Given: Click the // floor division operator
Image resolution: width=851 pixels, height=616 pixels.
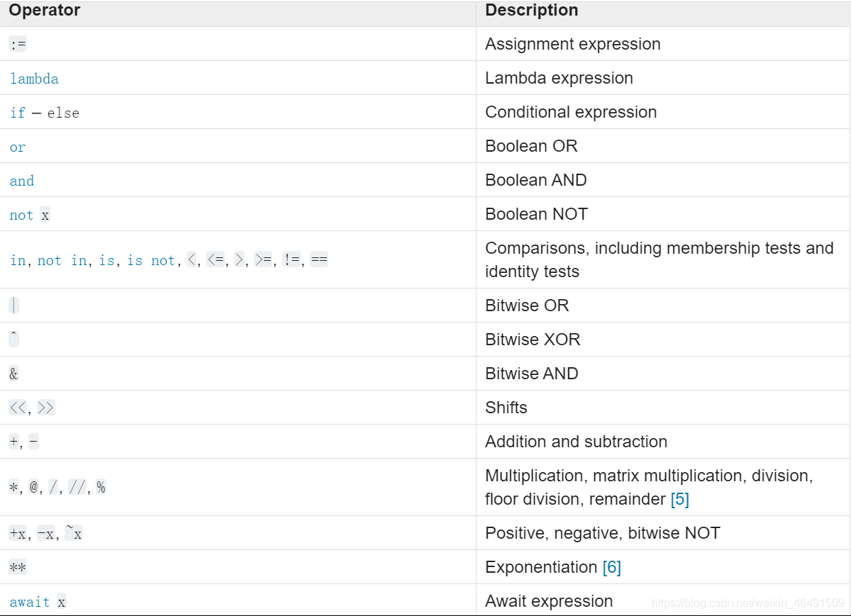Looking at the screenshot, I should [77, 487].
